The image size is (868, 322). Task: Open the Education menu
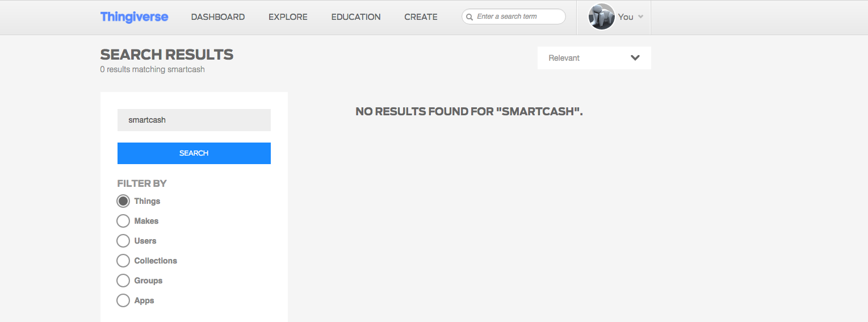pyautogui.click(x=356, y=17)
